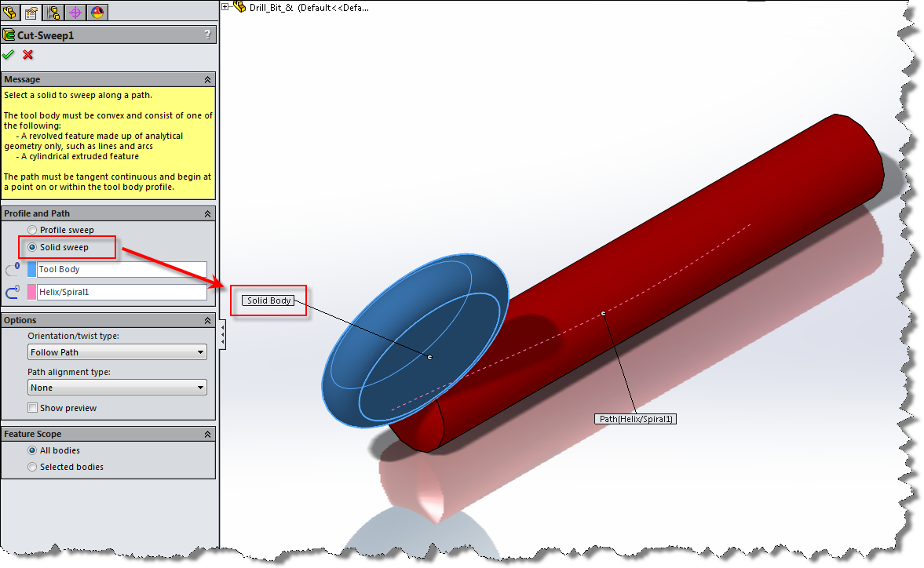924x568 pixels.
Task: Cancel the feature with the red X
Action: 27,55
